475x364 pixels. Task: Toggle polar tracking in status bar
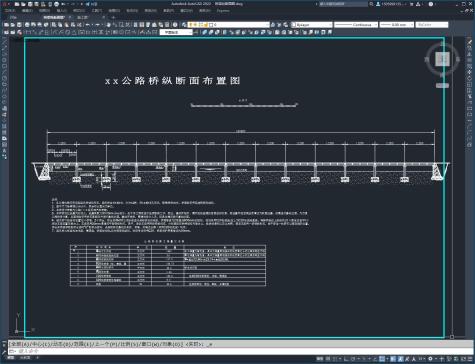click(x=353, y=359)
